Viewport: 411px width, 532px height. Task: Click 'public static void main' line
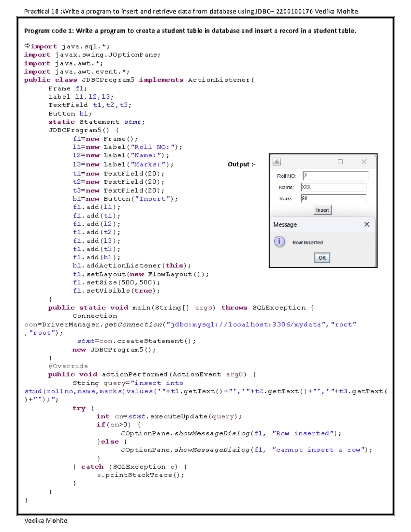(181, 308)
